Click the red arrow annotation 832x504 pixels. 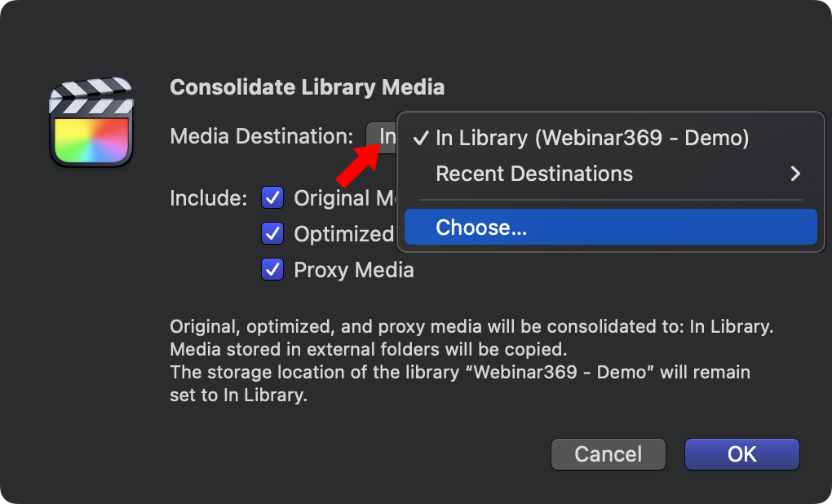[x=359, y=164]
